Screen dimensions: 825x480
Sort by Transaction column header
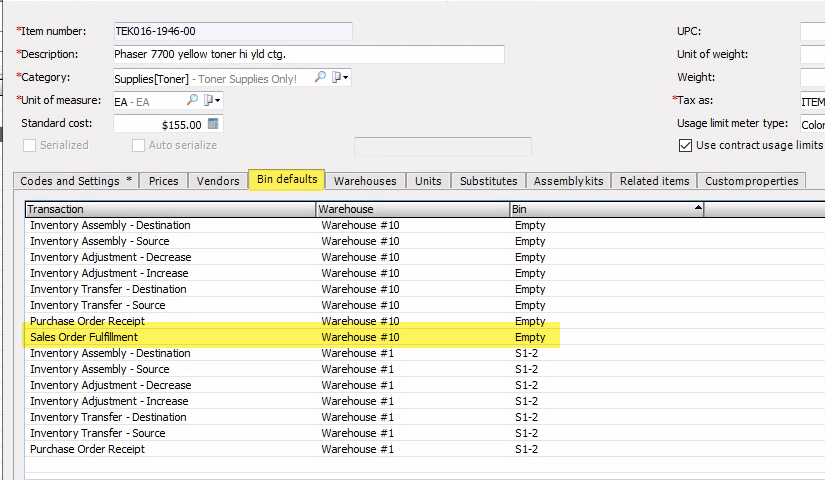170,209
